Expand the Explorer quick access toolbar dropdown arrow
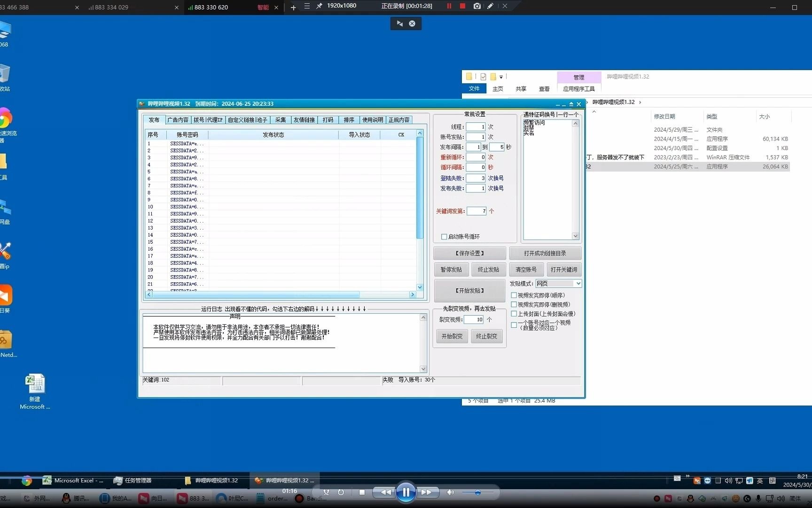Image resolution: width=812 pixels, height=508 pixels. [501, 77]
